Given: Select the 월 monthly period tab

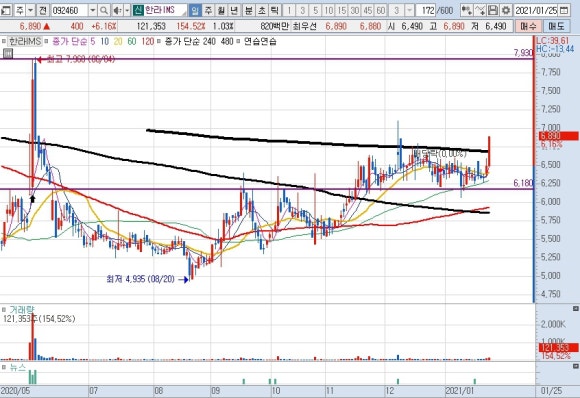Looking at the screenshot, I should pyautogui.click(x=221, y=10).
